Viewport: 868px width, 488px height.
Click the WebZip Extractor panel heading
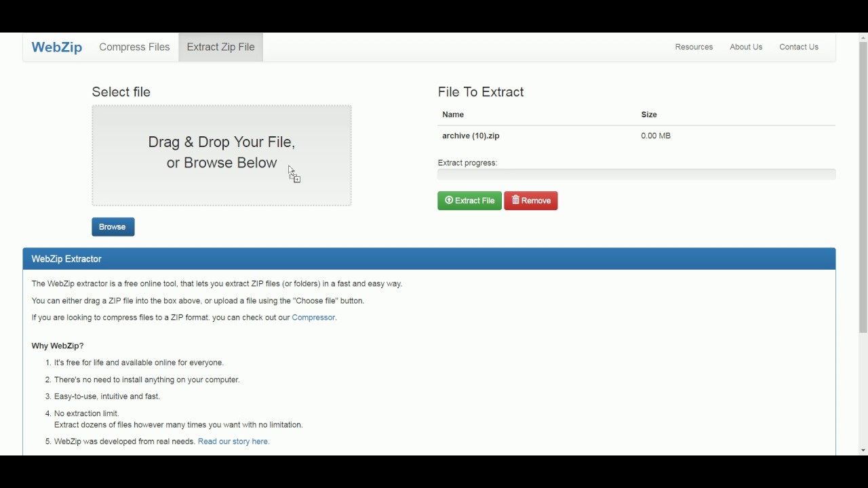pyautogui.click(x=429, y=259)
